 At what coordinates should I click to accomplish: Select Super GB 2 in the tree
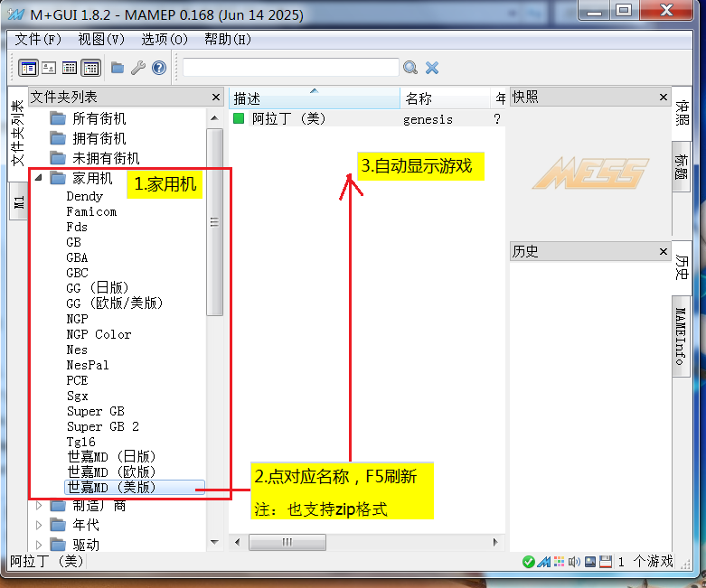(103, 426)
